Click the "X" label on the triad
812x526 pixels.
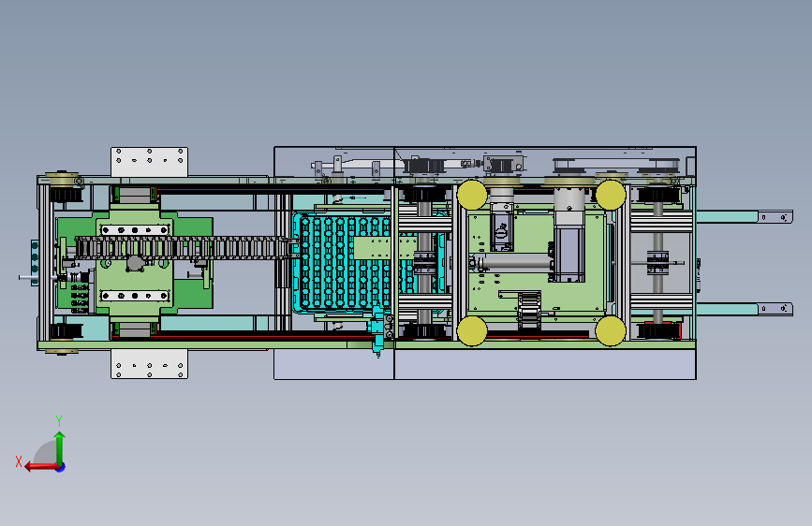(19, 461)
